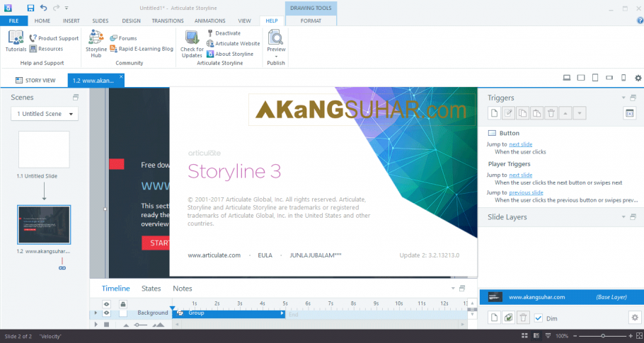Viewport: 644px width, 343px height.
Task: Open the FILE menu
Action: 13,21
